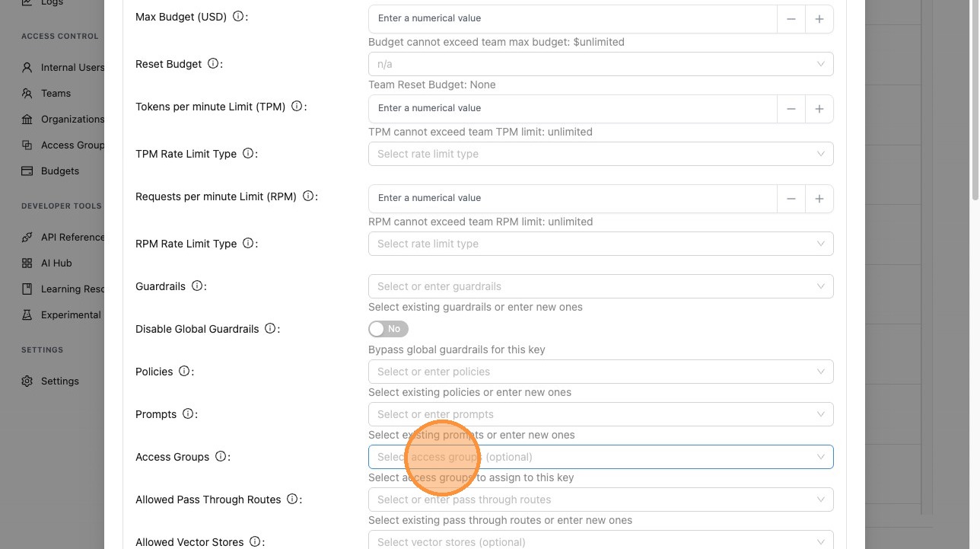Click the Organizations building icon

tap(27, 119)
